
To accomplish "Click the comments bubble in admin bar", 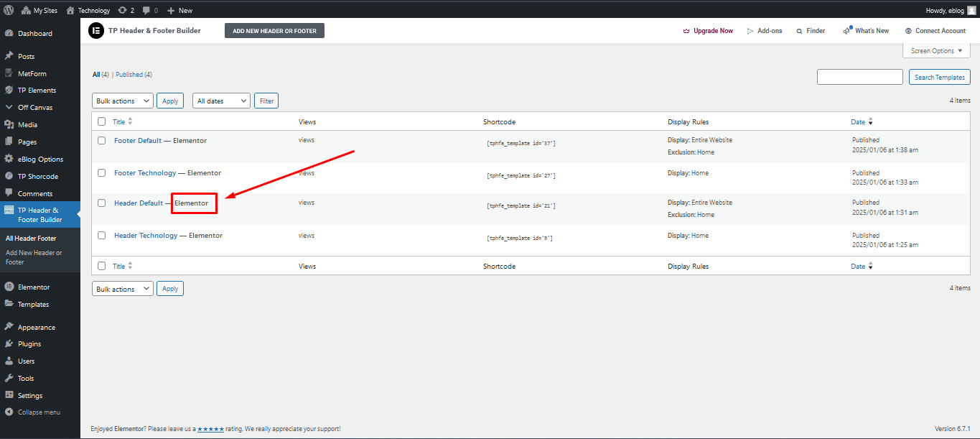I will 146,10.
